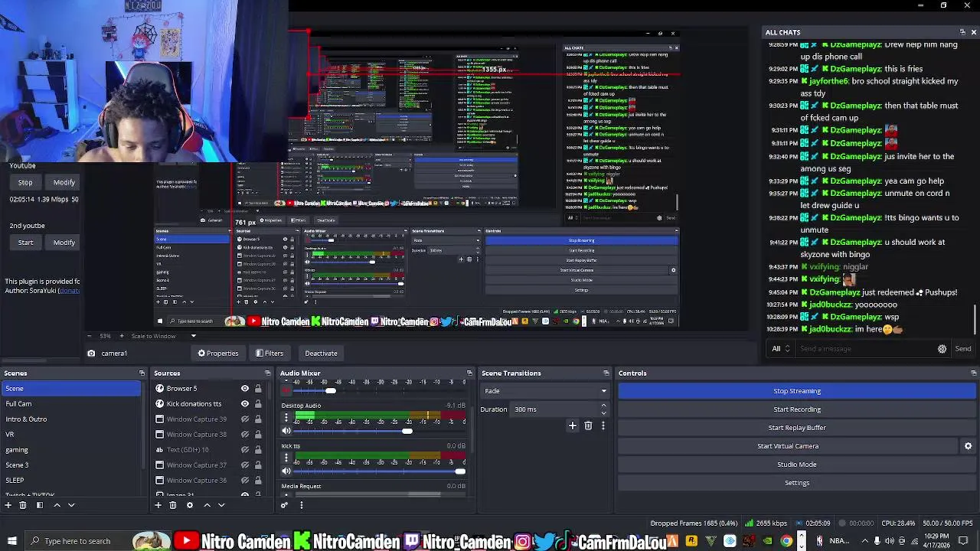Open chat settings gear icon
This screenshot has height=551, width=980.
[x=942, y=349]
